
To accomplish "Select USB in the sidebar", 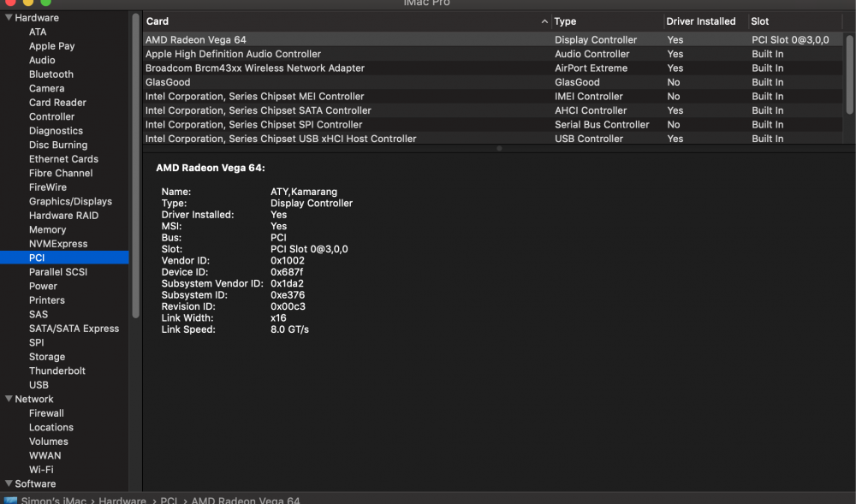I will point(39,384).
